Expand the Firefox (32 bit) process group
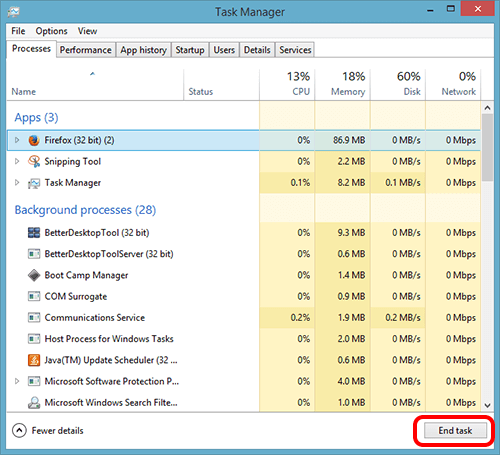 (x=17, y=140)
